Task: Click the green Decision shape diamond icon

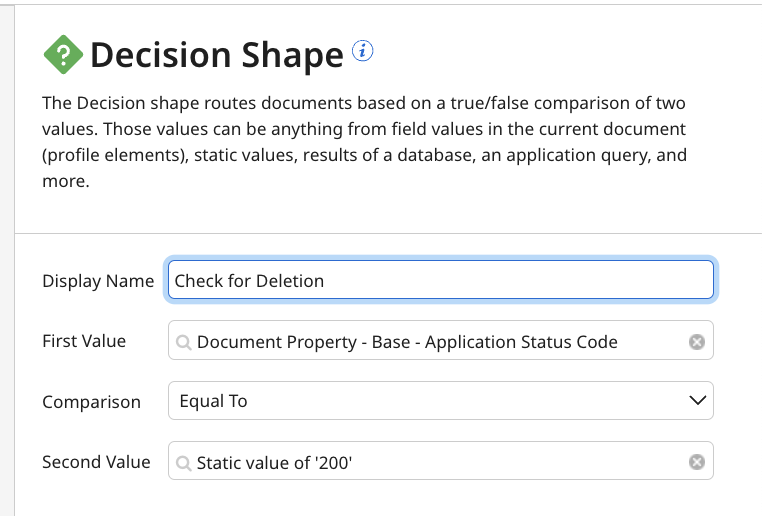Action: pos(63,55)
